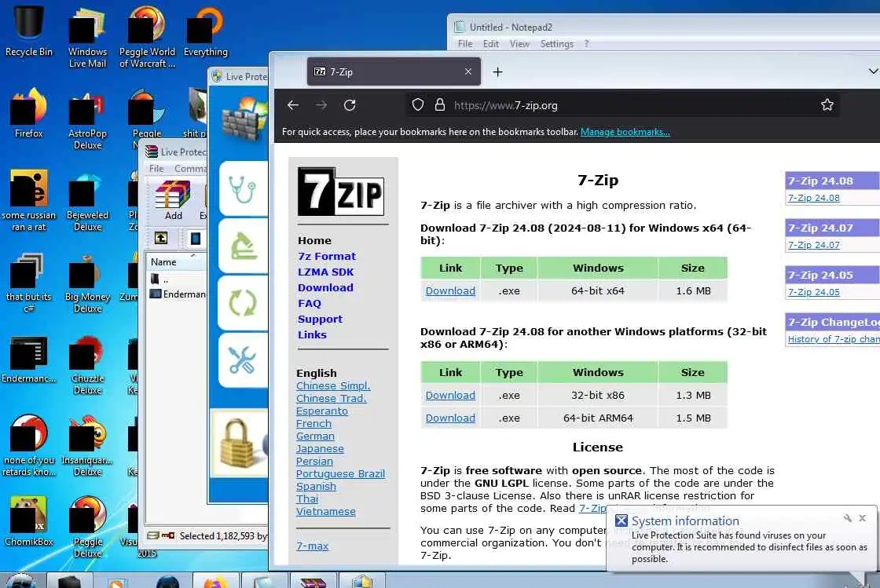The image size is (880, 588).
Task: Switch language to Chinese Simpl.
Action: [x=333, y=385]
